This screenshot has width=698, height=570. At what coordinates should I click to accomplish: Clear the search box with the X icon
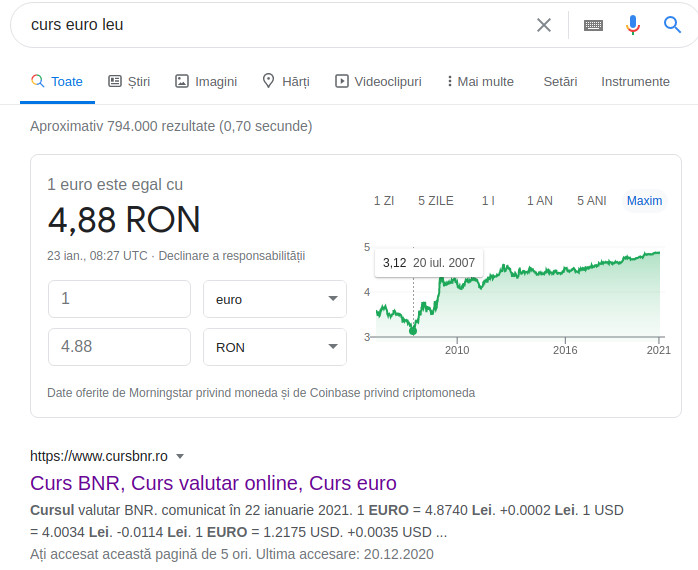[544, 25]
